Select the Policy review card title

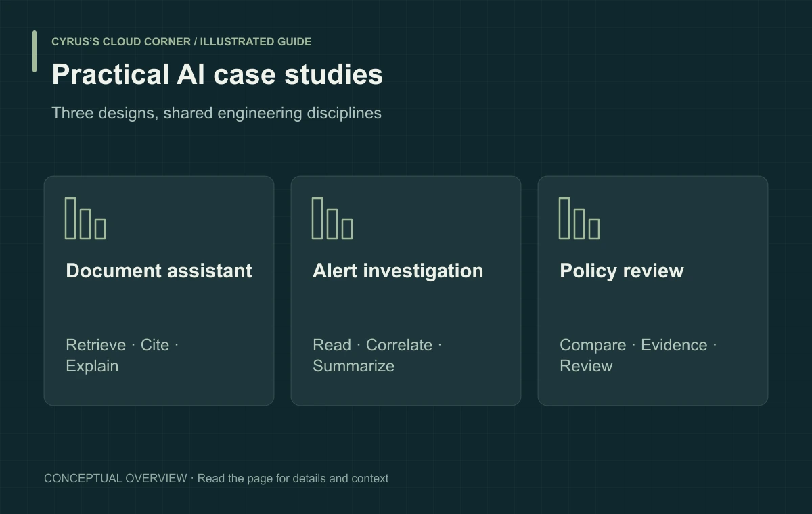coord(622,271)
